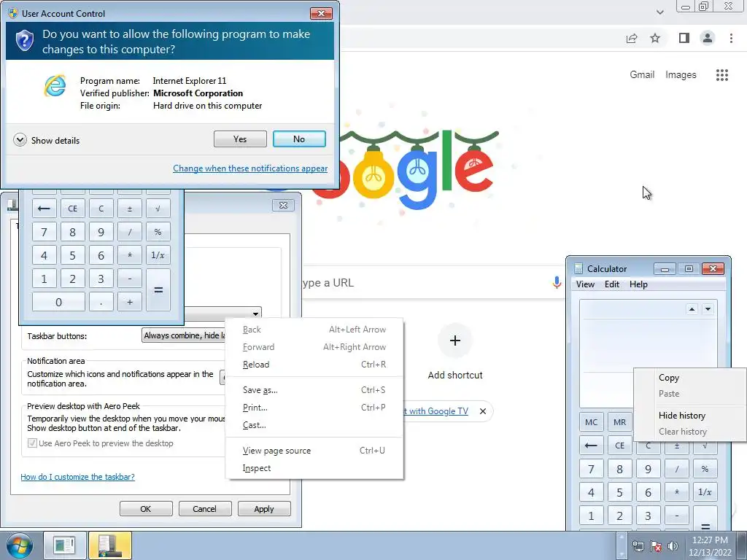Click the MC key in Calculator
Image resolution: width=747 pixels, height=560 pixels.
point(591,422)
